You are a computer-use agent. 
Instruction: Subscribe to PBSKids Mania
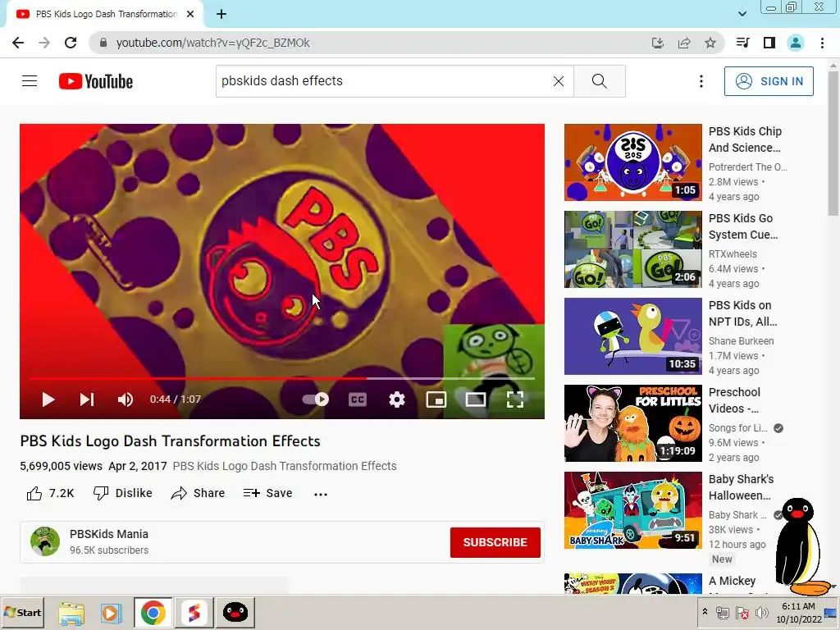495,542
